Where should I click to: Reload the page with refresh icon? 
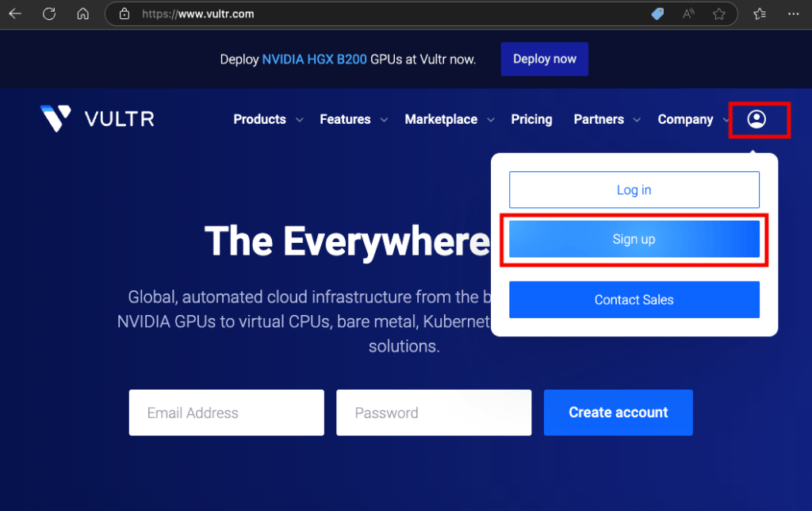(x=49, y=13)
